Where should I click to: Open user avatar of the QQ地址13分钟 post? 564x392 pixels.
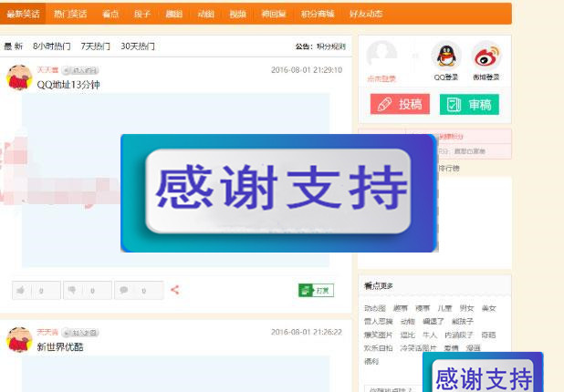click(x=19, y=77)
